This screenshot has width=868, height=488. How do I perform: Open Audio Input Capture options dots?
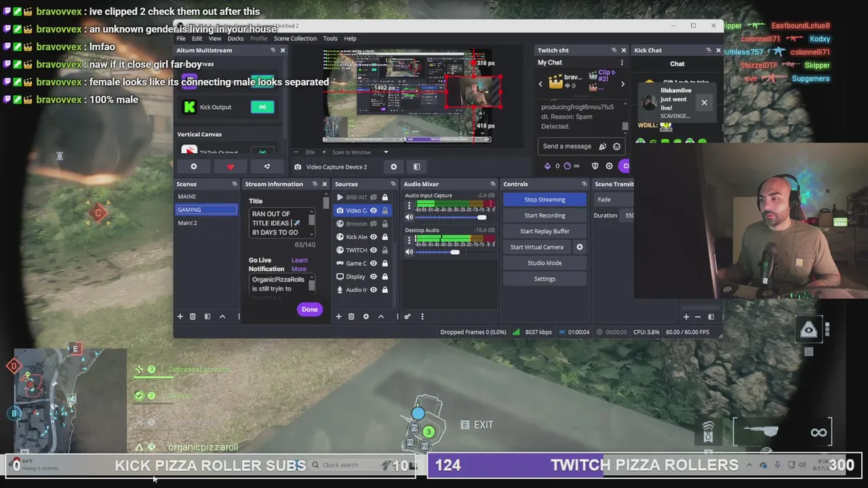(x=408, y=205)
